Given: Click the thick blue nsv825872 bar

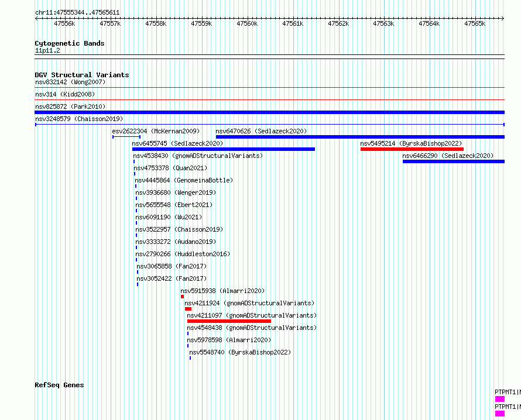Looking at the screenshot, I should 270,112.
